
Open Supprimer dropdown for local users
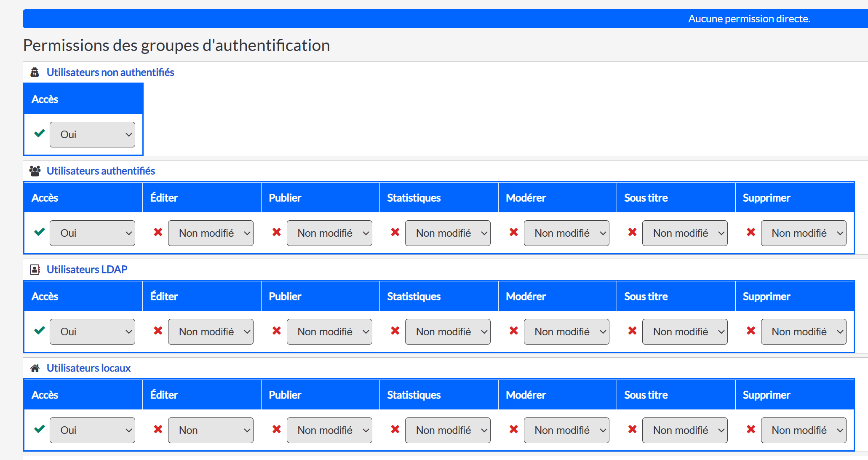(804, 430)
